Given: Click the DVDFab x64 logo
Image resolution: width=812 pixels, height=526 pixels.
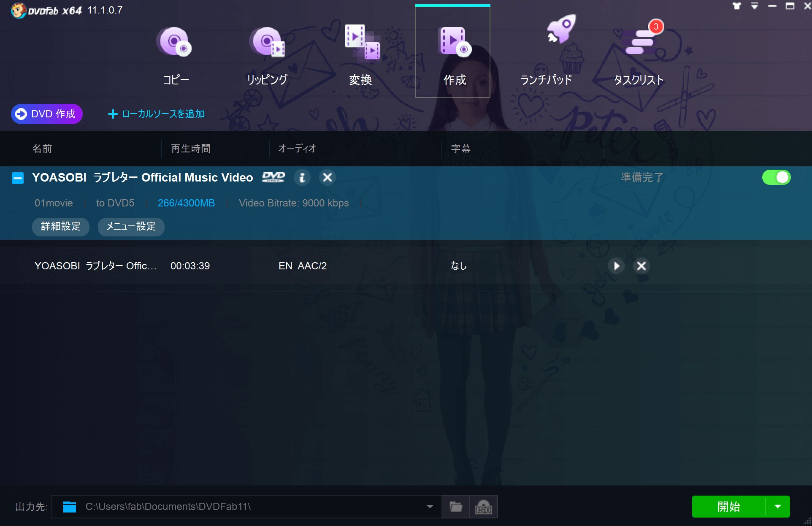Looking at the screenshot, I should point(46,10).
